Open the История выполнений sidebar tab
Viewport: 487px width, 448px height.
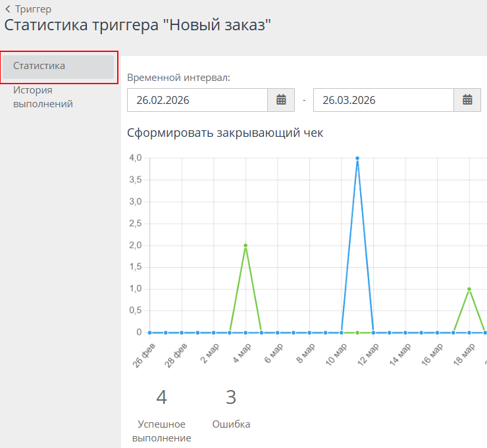(43, 97)
